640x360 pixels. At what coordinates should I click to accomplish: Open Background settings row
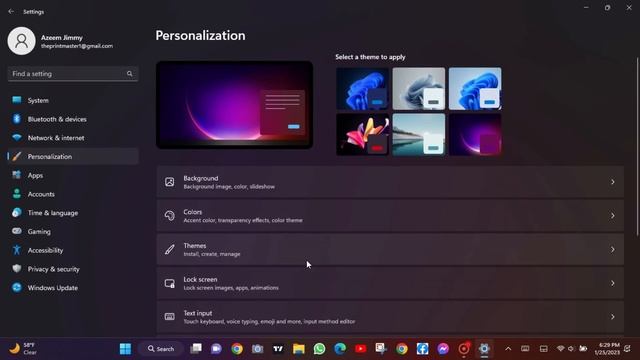click(x=390, y=182)
